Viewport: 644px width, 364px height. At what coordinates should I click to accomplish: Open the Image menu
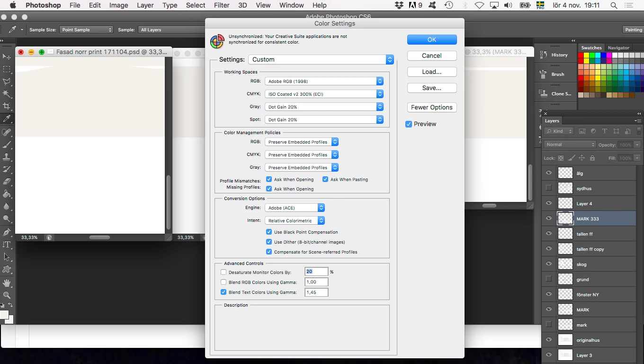click(119, 5)
